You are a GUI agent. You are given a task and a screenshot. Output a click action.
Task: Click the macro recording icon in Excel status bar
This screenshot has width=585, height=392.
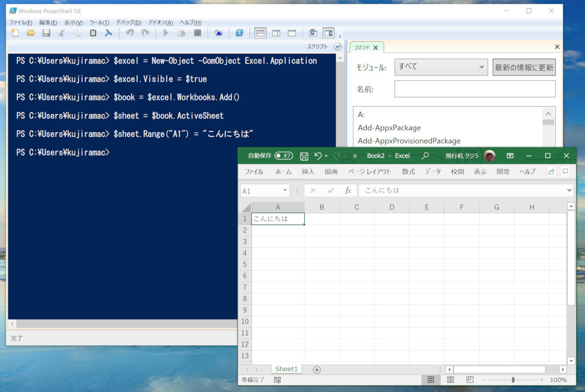[277, 380]
